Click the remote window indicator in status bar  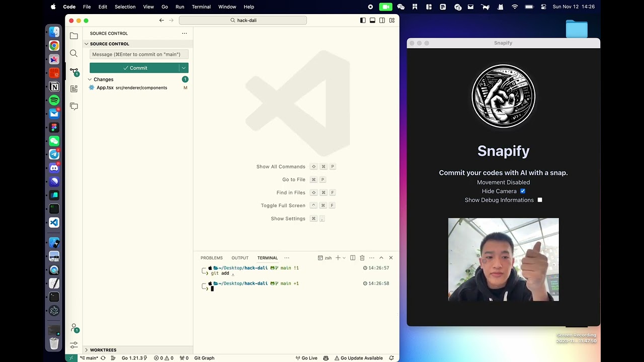71,358
